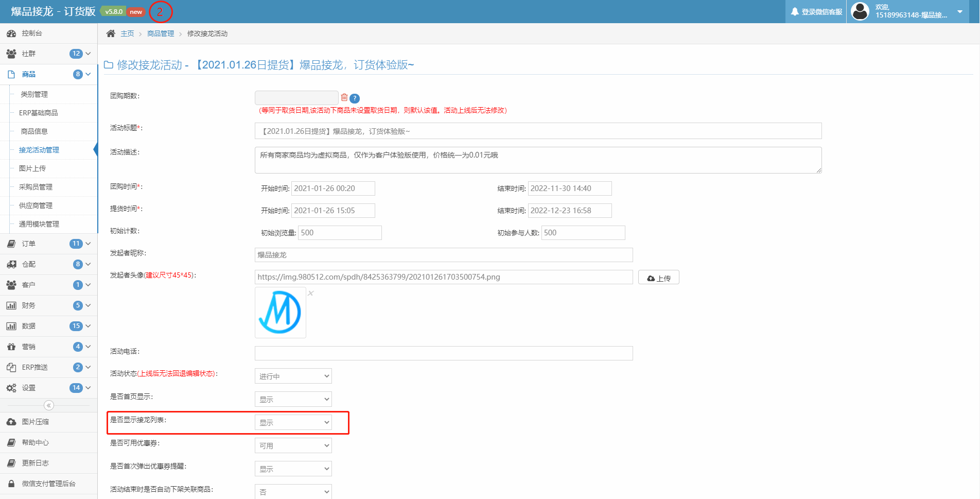Click the 仓配 truck icon in sidebar
The height and width of the screenshot is (499, 980).
click(x=11, y=264)
